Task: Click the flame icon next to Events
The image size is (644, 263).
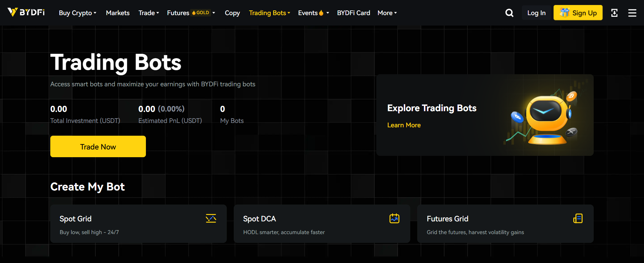Action: 321,13
